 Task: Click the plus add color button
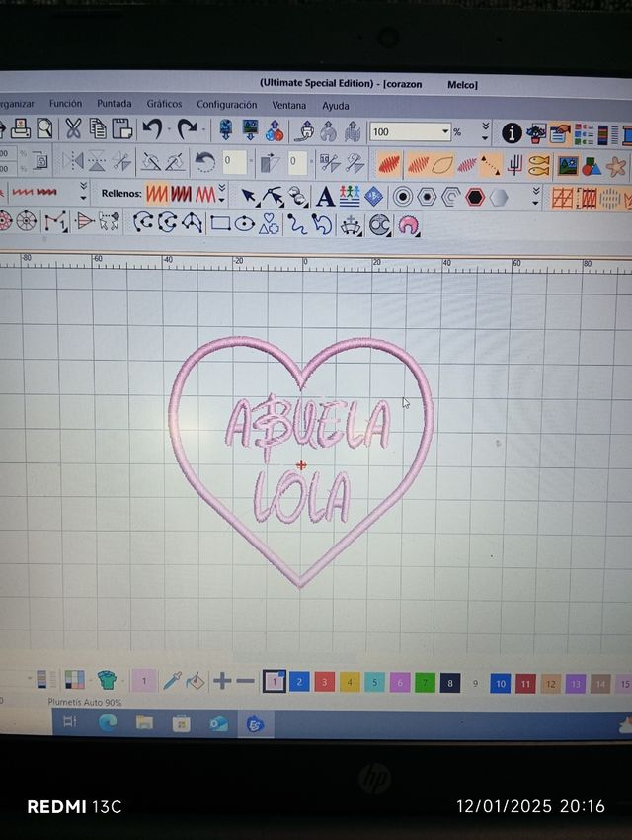tap(222, 681)
